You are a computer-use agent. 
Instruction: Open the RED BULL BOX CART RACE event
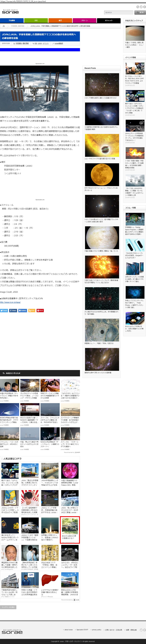135,74
